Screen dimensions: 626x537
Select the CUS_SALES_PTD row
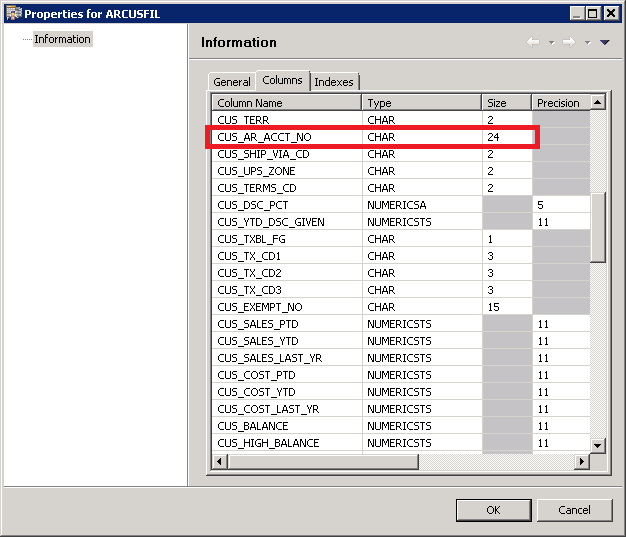tap(401, 324)
